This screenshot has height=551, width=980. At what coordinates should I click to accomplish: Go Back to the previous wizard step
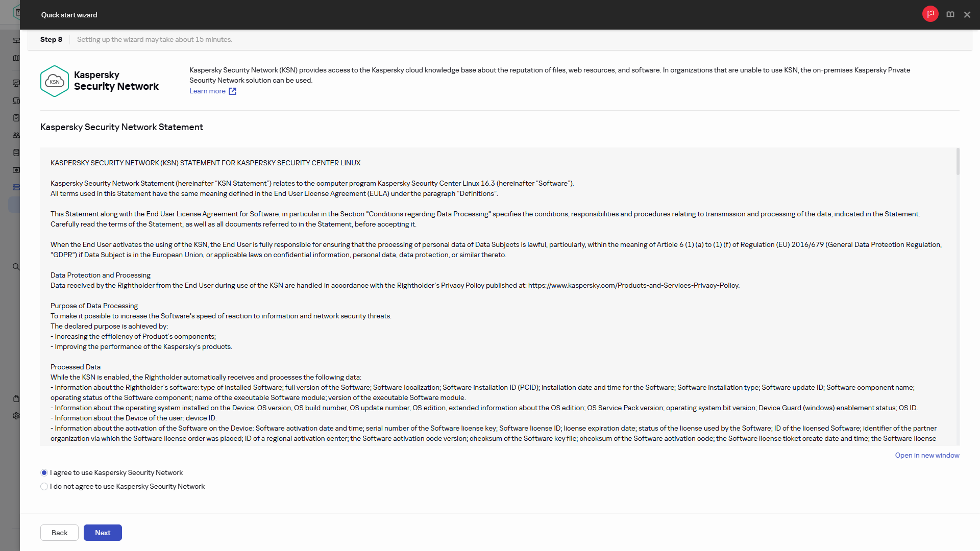[59, 533]
